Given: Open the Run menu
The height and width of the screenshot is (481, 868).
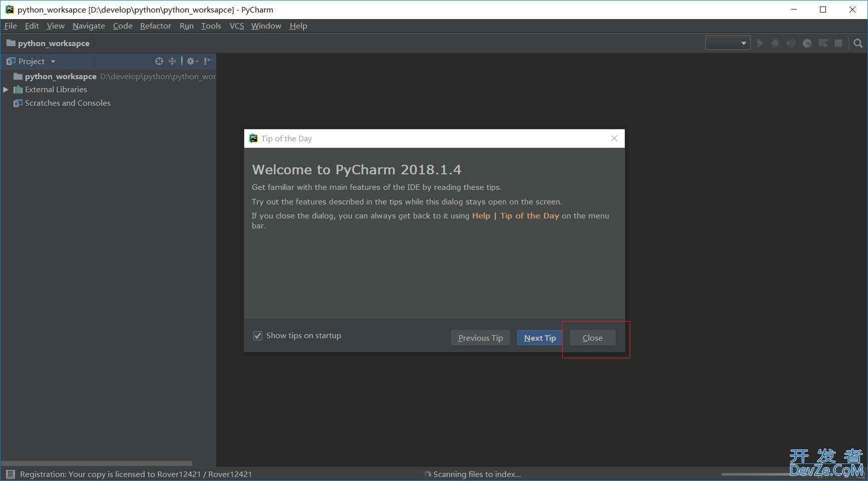Looking at the screenshot, I should click(x=187, y=26).
